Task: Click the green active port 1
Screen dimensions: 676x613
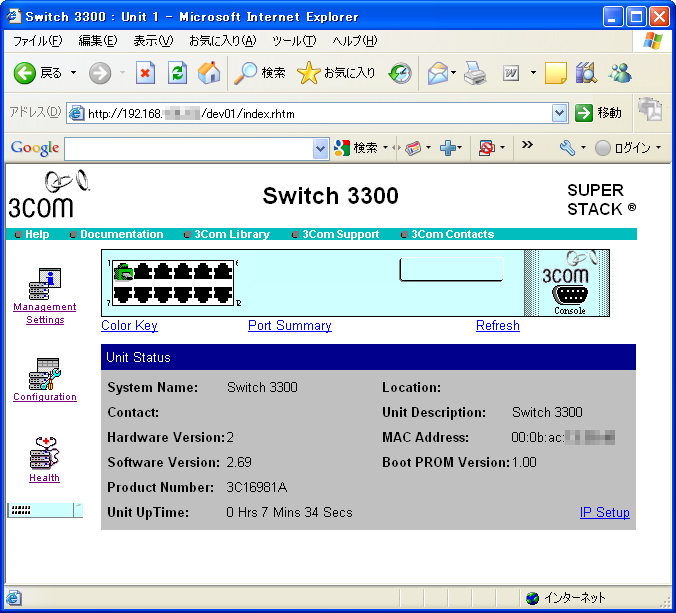Action: pyautogui.click(x=123, y=272)
